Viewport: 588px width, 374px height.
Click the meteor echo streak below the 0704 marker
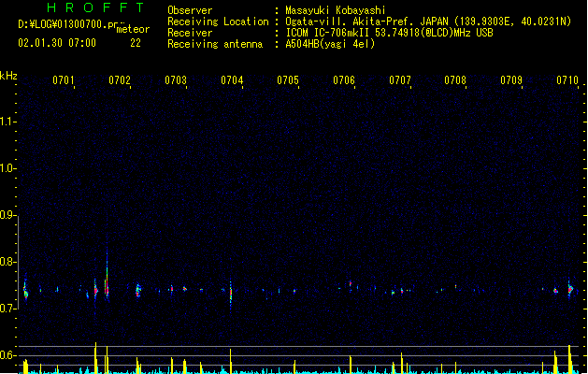click(231, 293)
